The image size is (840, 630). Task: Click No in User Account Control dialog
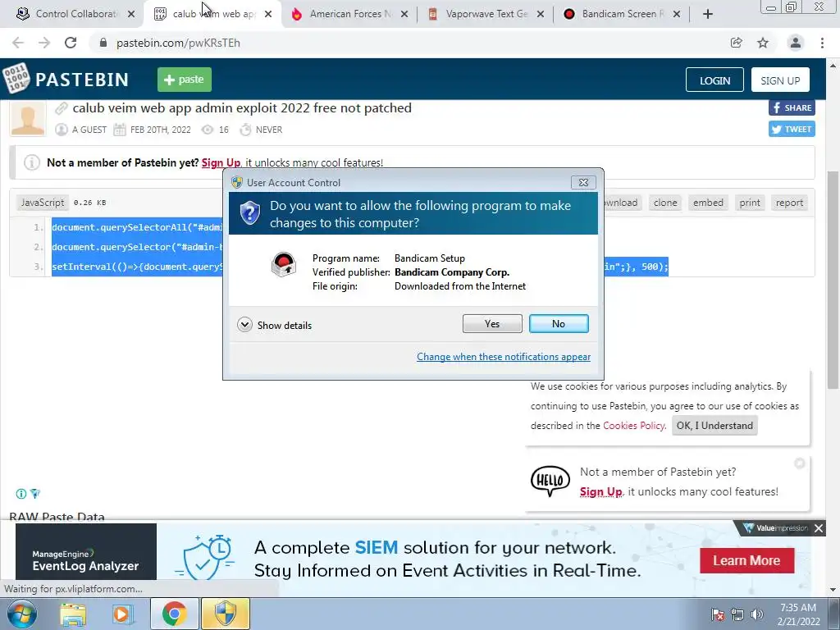[x=558, y=323]
